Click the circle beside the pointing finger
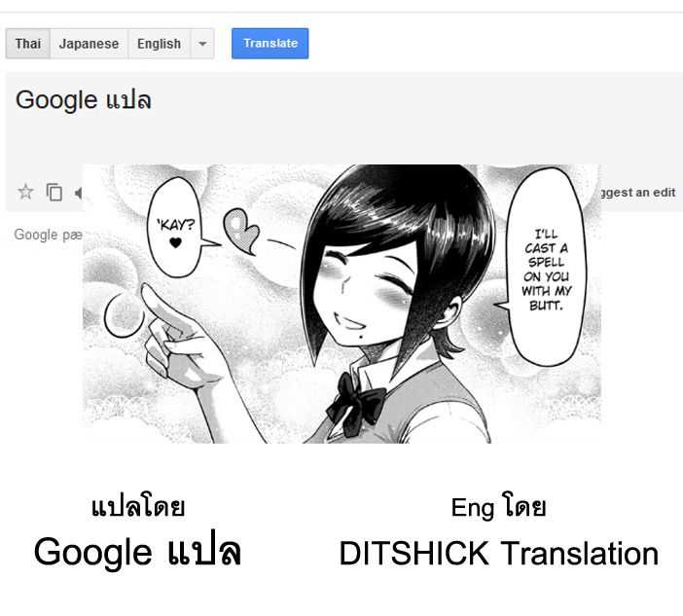Viewport: 683px width, 616px height. (x=125, y=314)
